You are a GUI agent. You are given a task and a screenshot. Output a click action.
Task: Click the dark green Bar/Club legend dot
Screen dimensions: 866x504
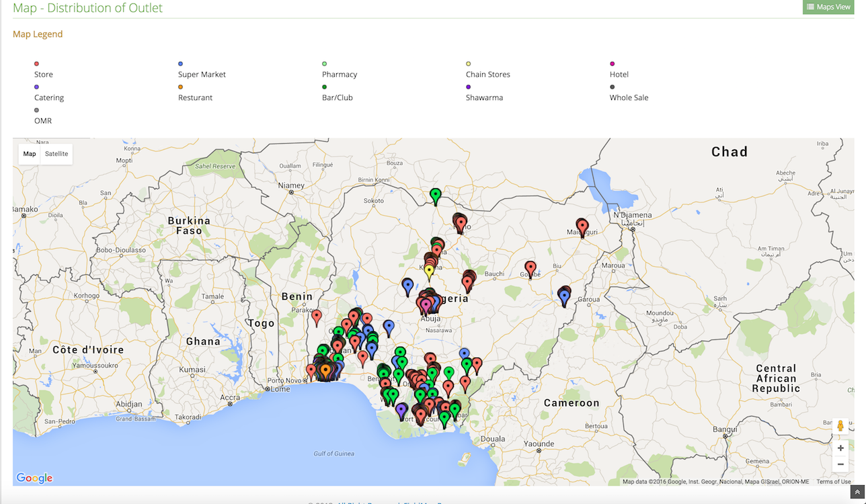click(324, 87)
